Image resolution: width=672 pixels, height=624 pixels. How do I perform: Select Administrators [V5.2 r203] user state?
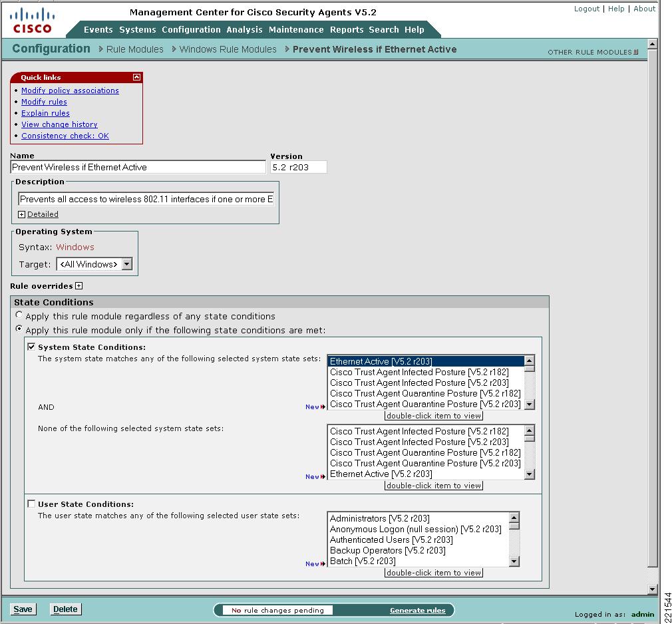coord(419,518)
